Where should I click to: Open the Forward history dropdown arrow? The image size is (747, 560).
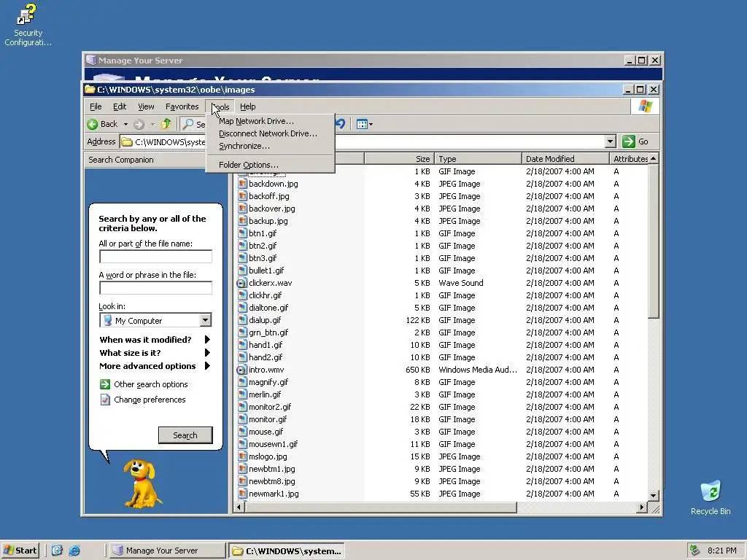152,124
